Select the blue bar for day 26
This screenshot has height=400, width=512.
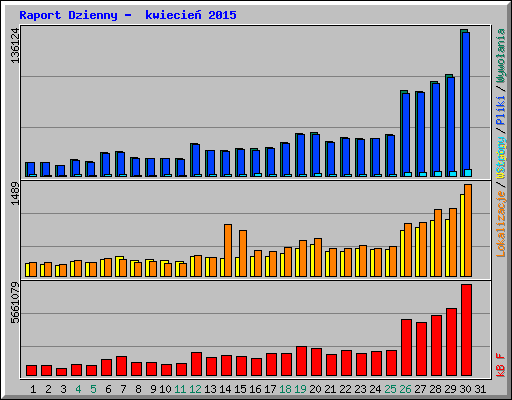tap(406, 135)
